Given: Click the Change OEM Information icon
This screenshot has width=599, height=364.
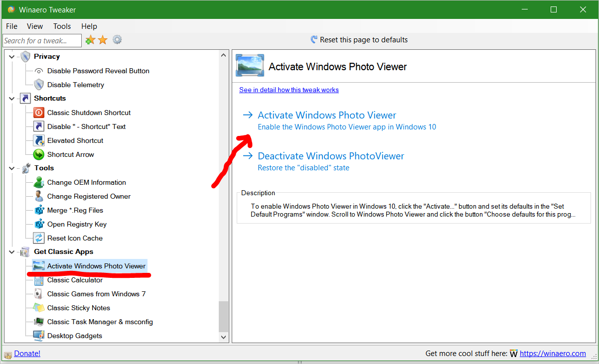Looking at the screenshot, I should point(39,182).
